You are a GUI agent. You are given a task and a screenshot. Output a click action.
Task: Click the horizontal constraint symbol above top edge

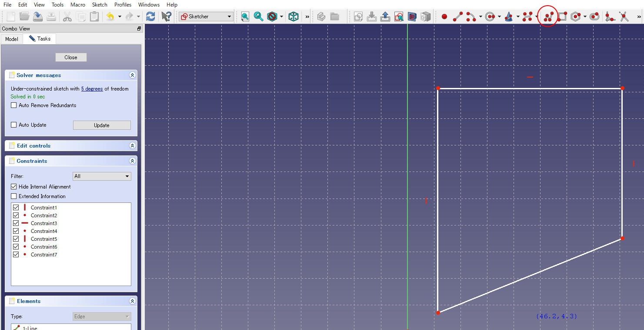pos(530,77)
